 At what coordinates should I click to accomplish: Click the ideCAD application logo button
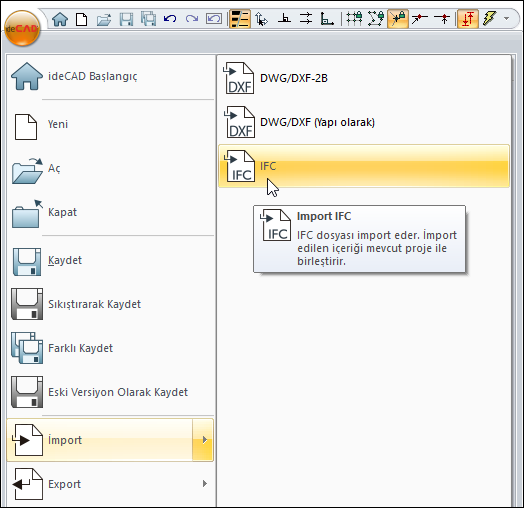[22, 28]
